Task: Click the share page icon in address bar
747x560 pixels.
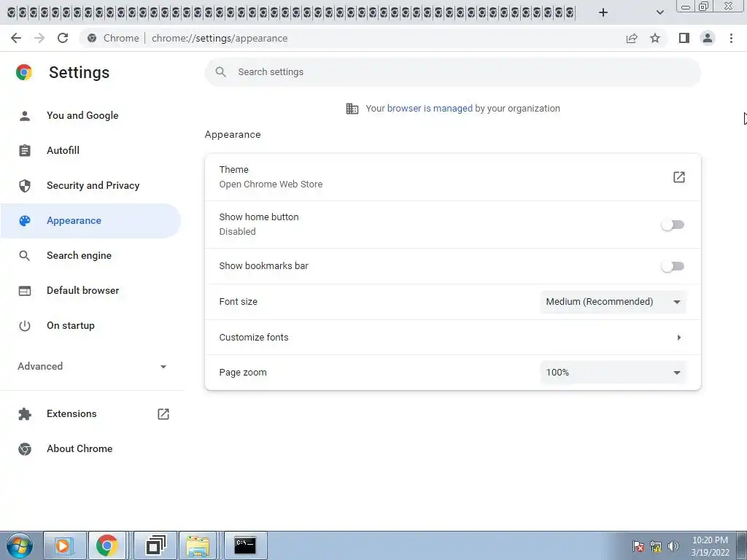Action: tap(632, 38)
